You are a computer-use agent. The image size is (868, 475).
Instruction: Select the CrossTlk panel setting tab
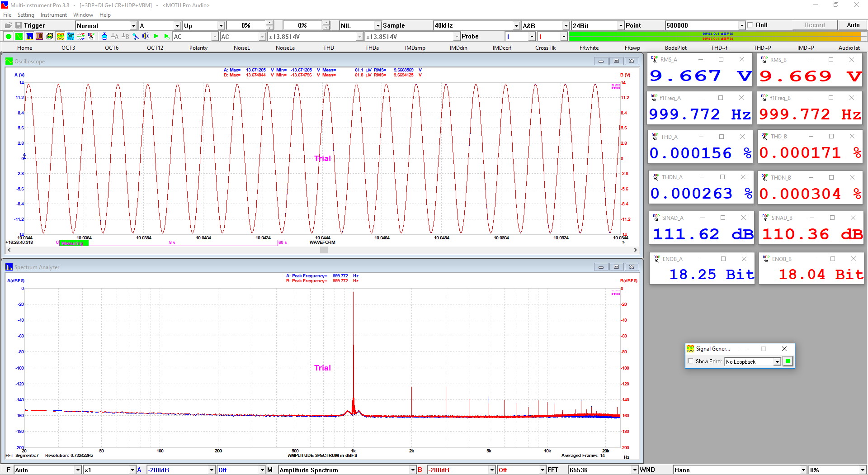click(x=545, y=48)
